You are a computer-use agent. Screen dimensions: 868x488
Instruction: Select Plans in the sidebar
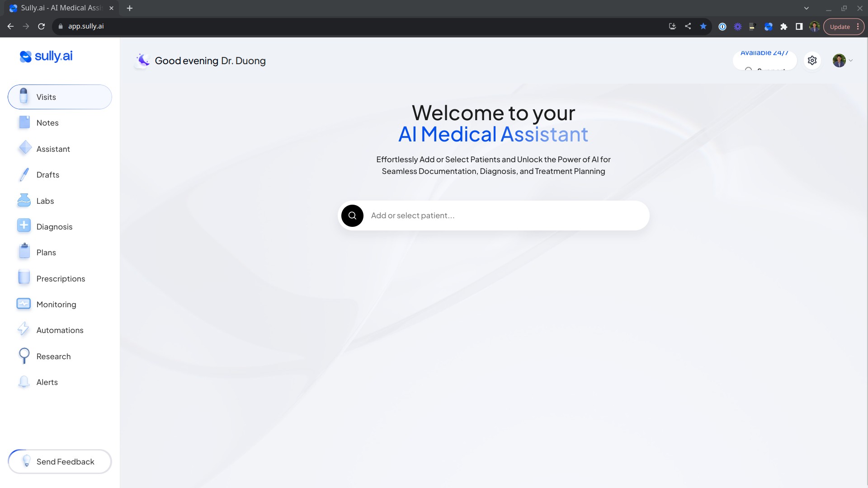coord(46,253)
